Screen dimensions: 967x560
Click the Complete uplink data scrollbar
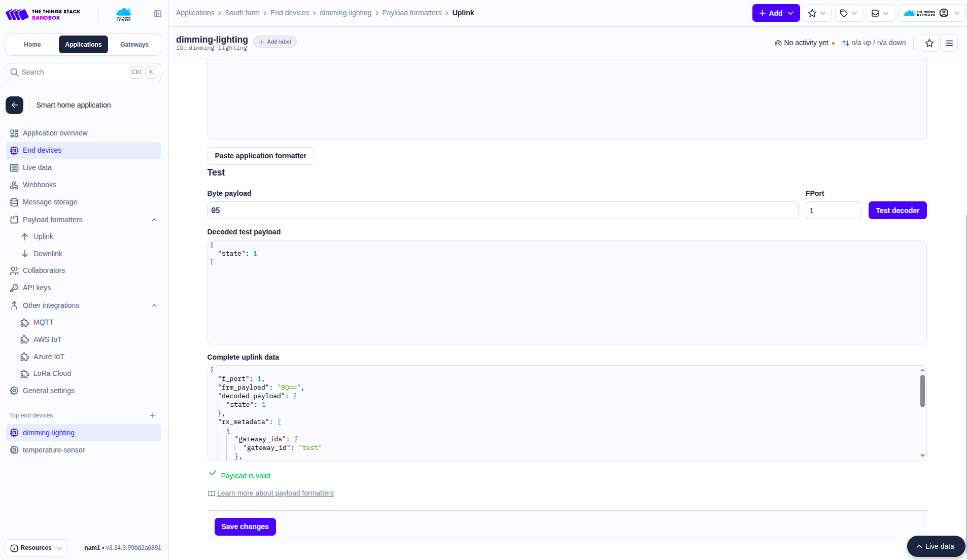922,391
